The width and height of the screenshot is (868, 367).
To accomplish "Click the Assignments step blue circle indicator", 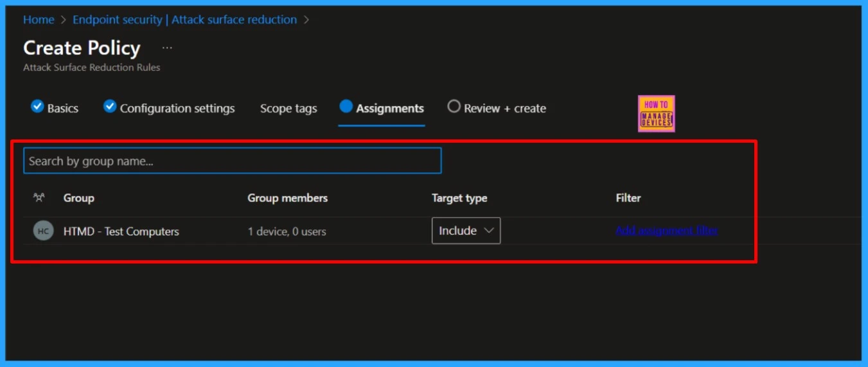I will 346,107.
